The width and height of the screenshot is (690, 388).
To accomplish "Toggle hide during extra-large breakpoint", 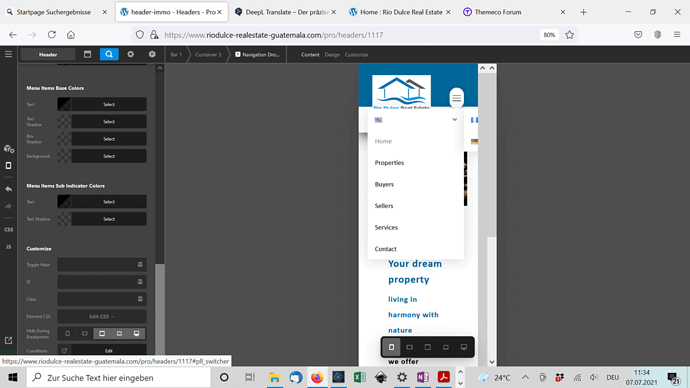I will (x=136, y=333).
